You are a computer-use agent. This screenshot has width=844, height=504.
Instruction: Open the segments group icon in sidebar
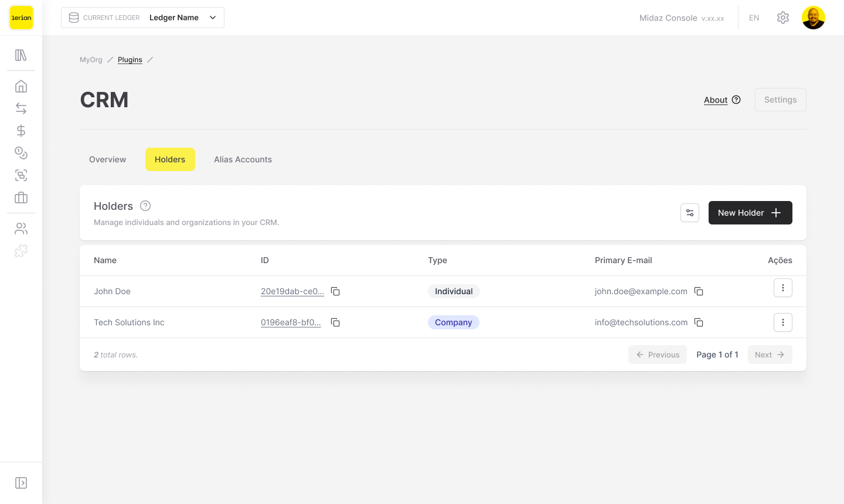(x=21, y=175)
